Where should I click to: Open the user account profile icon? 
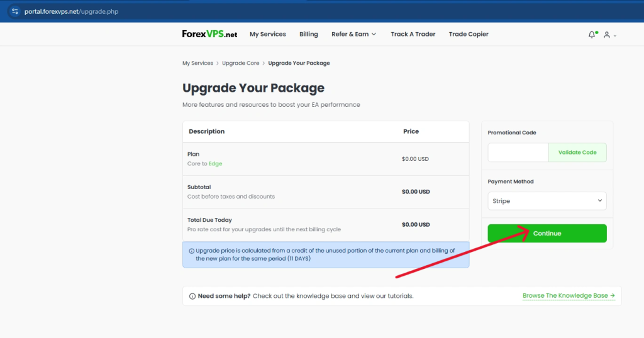pos(606,35)
